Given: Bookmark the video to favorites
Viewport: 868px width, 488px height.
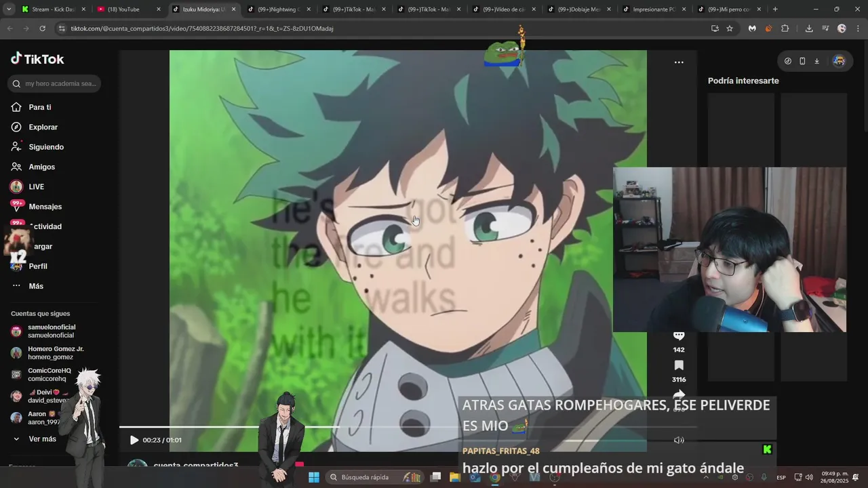Looking at the screenshot, I should point(679,366).
